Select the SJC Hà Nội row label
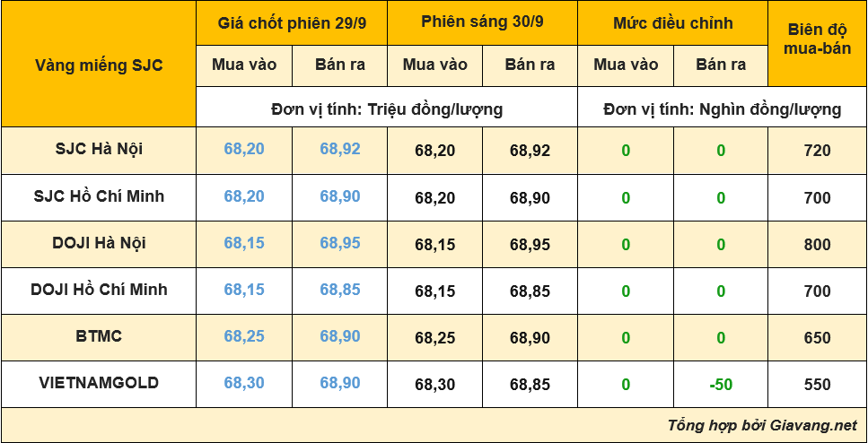868x443 pixels. pyautogui.click(x=99, y=151)
